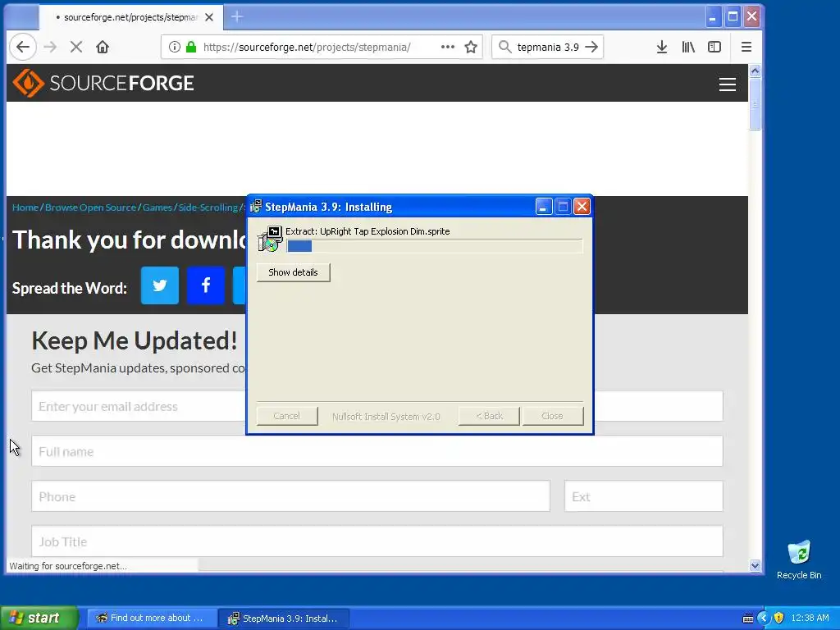The height and width of the screenshot is (630, 840).
Task: Bookmark this page with the star
Action: [471, 47]
